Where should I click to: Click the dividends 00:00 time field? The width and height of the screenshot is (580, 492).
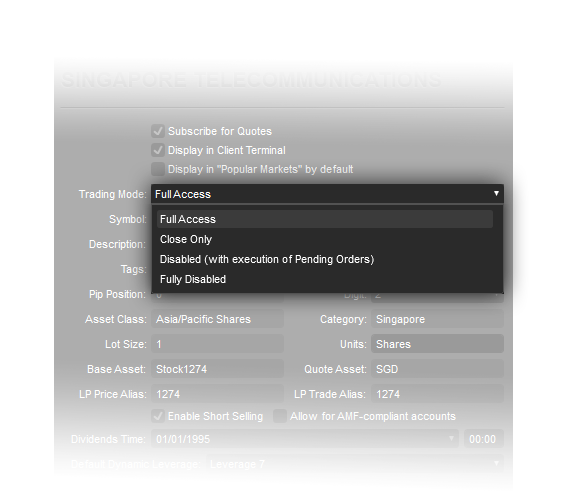[484, 439]
